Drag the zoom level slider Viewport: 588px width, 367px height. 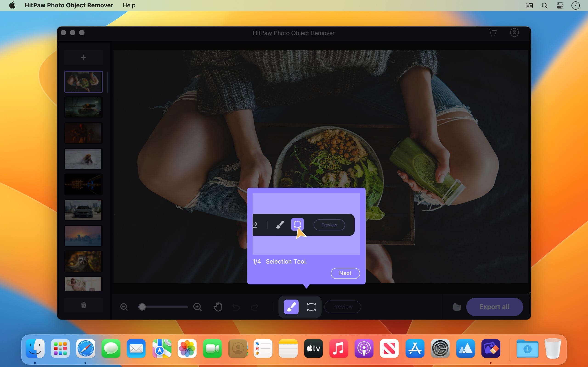point(142,306)
